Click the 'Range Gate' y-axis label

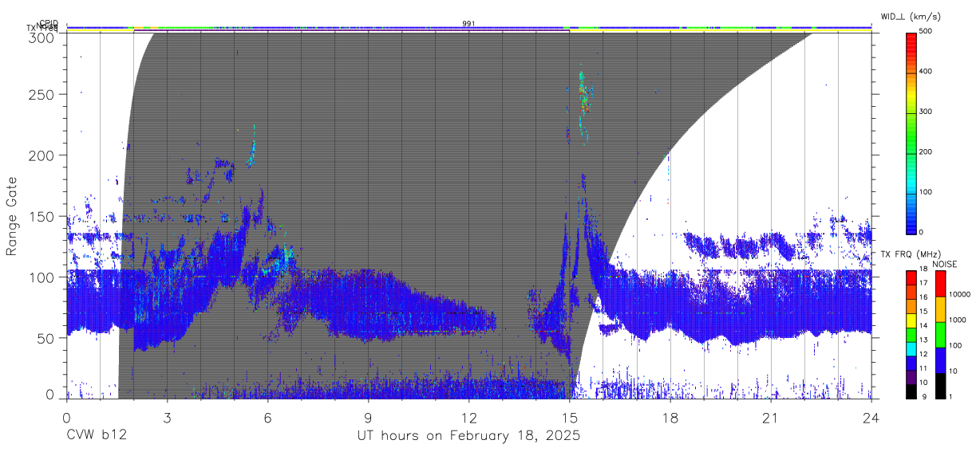(12, 216)
